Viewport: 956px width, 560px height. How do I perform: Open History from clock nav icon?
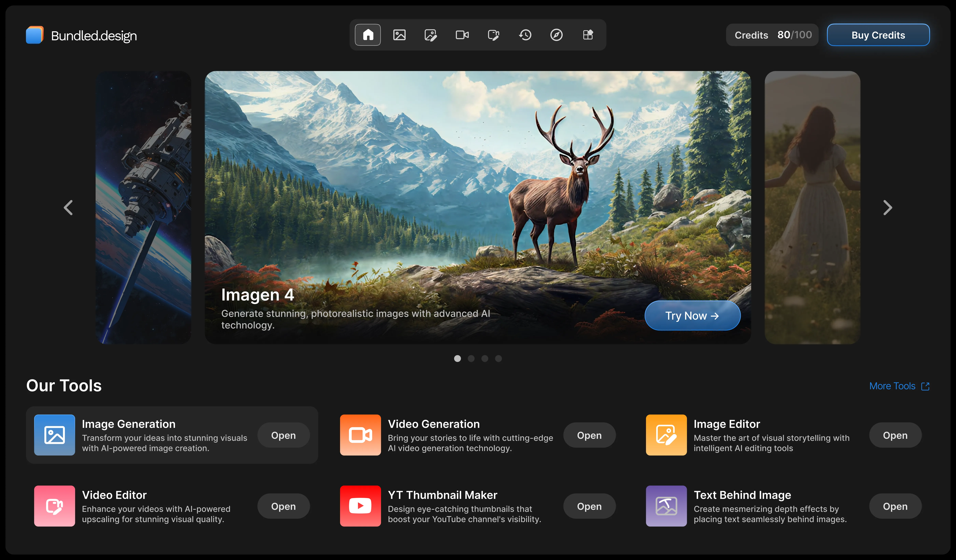click(x=525, y=35)
